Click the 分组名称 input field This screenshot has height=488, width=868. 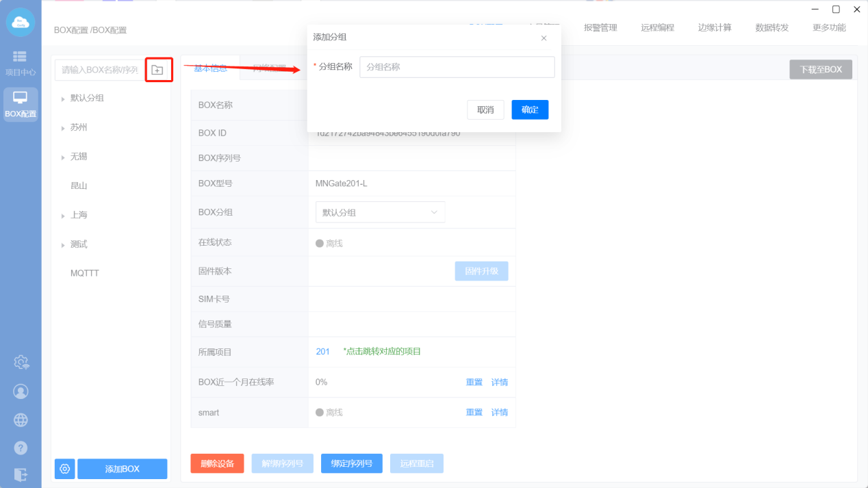pos(457,67)
